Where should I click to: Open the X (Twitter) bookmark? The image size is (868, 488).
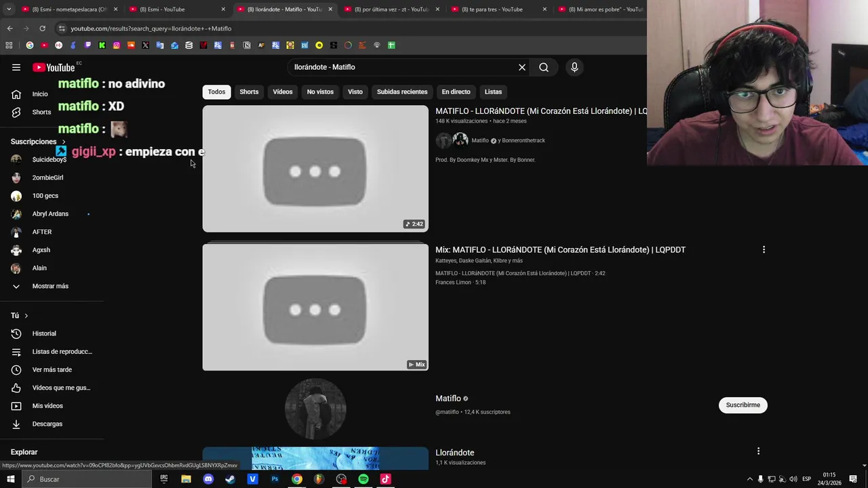pos(145,45)
